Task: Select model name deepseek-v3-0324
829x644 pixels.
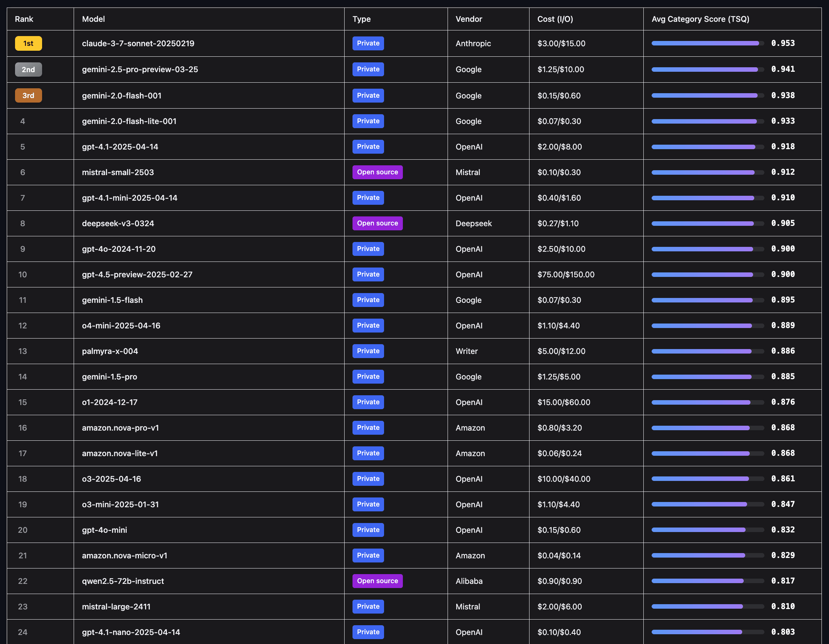Action: coord(118,223)
